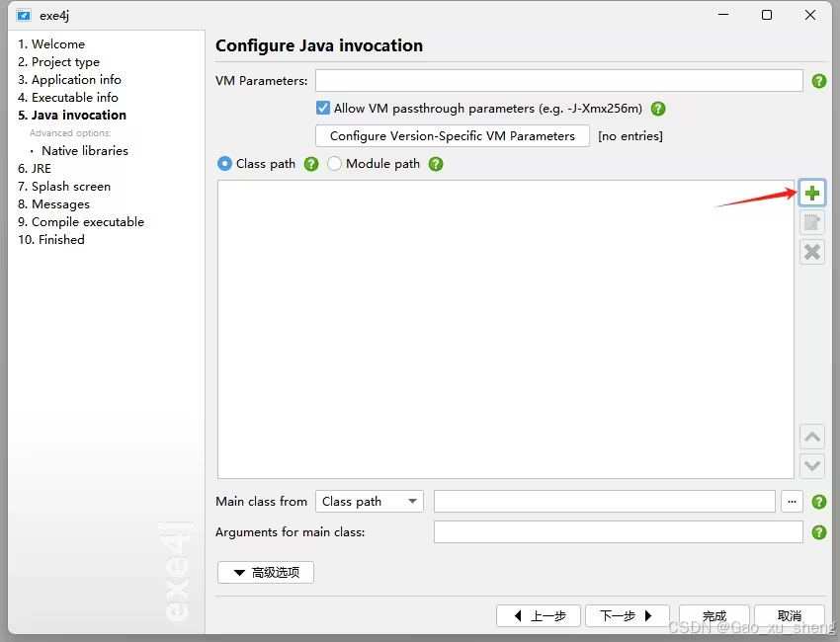Add a class path entry with the plus icon
This screenshot has width=840, height=642.
812,194
